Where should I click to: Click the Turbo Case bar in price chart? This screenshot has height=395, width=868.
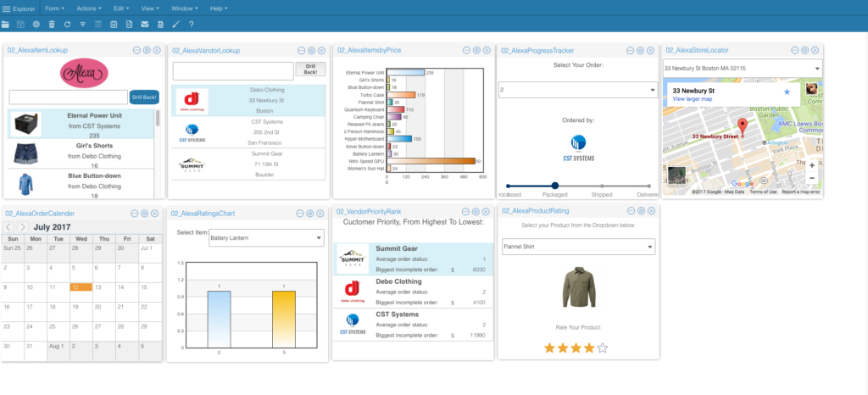[x=400, y=95]
